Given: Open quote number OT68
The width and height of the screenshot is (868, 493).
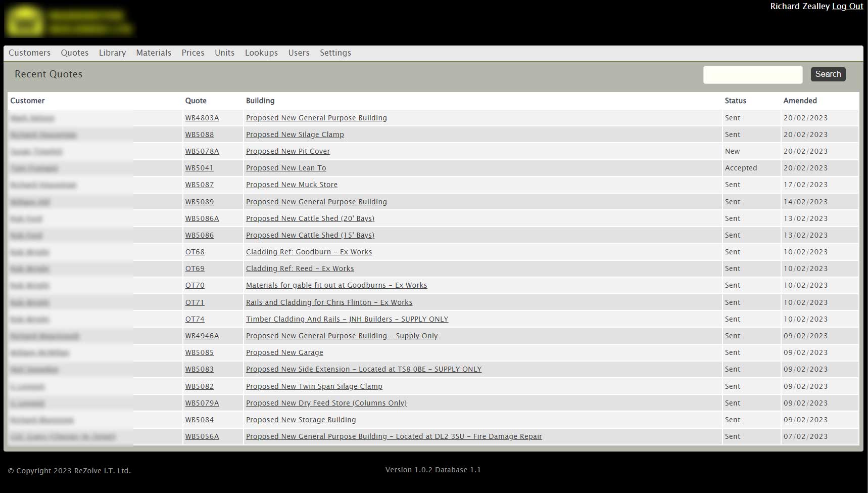Looking at the screenshot, I should (x=195, y=252).
